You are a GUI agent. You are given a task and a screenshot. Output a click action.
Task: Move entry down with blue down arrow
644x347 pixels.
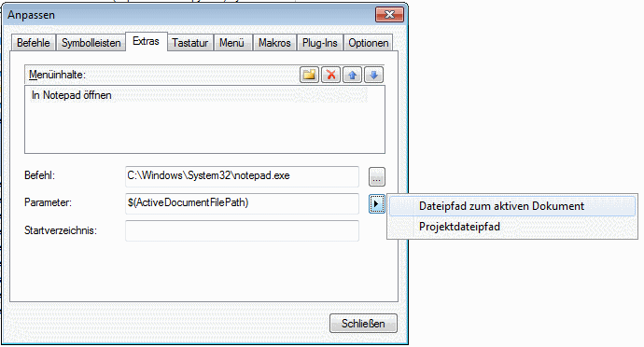[373, 75]
